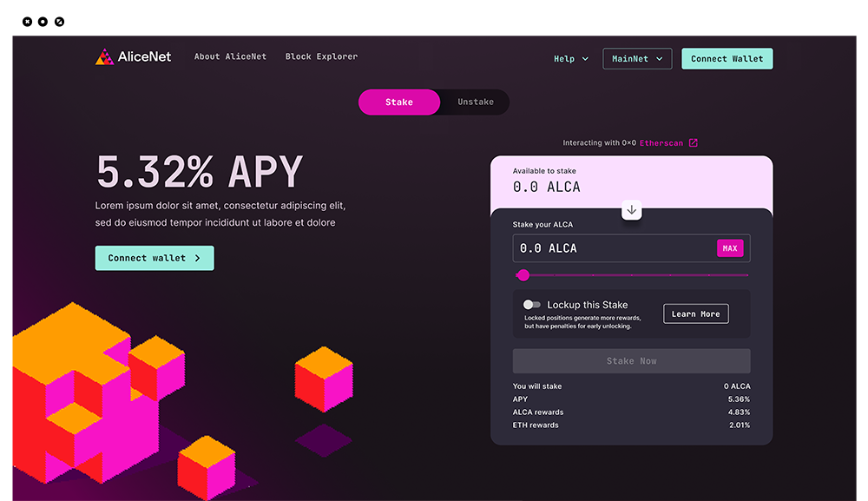The height and width of the screenshot is (501, 868).
Task: Click the Stake your ALCA input field
Action: 612,248
